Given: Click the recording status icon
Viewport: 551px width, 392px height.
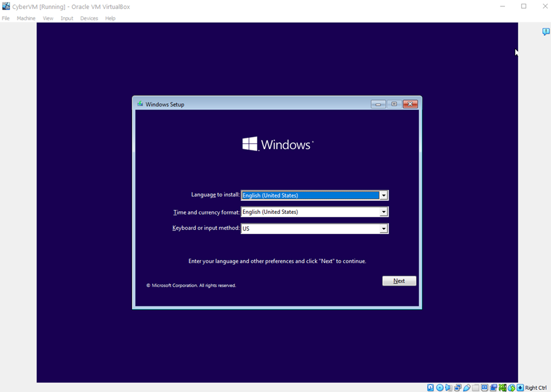Looking at the screenshot, I should point(494,388).
